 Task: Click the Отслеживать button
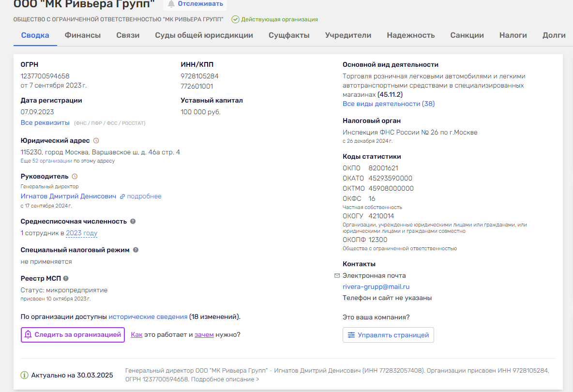[195, 4]
